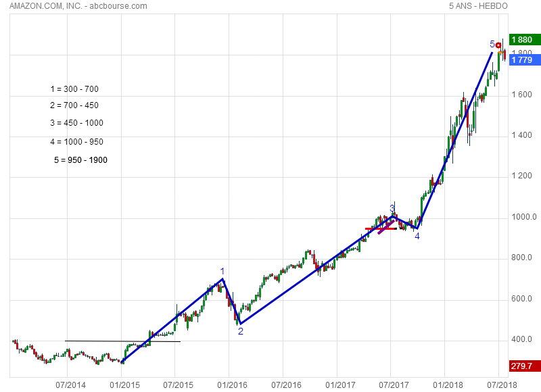Click the wave label '5' at the top
541x392 pixels.
[492, 44]
